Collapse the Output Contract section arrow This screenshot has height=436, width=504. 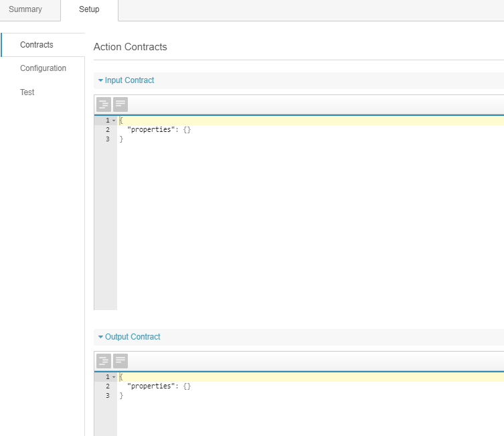(x=100, y=337)
